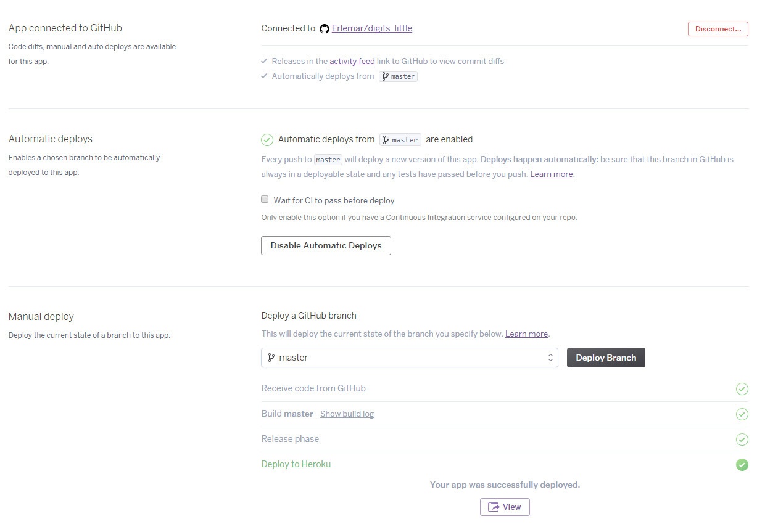Click Learn more link under Manual deploy
The image size is (757, 532).
coord(526,334)
